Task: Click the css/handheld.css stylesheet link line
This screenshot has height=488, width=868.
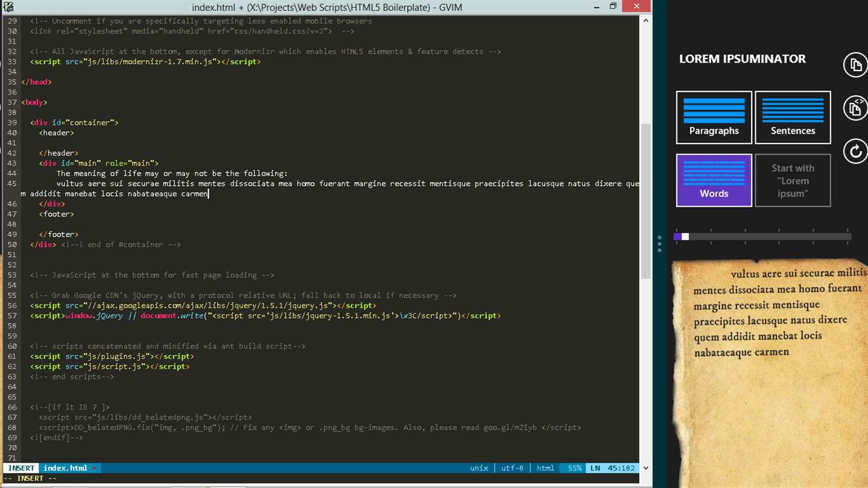Action: coord(192,31)
